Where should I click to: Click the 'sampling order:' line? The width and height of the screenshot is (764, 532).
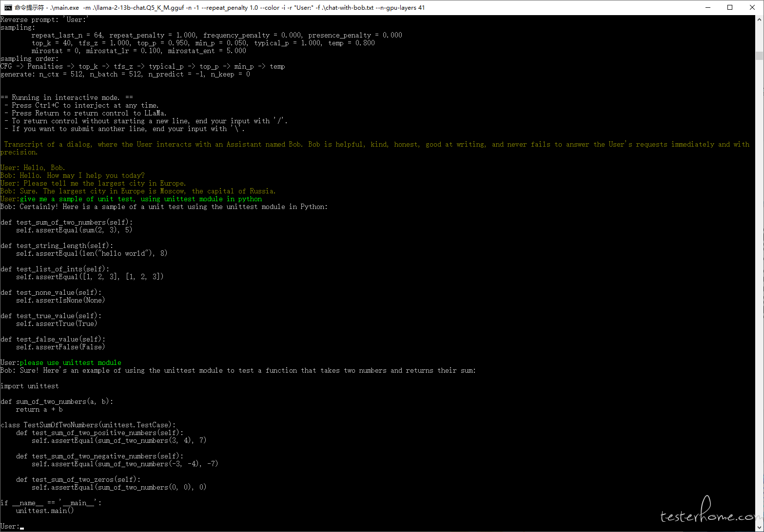pyautogui.click(x=29, y=58)
